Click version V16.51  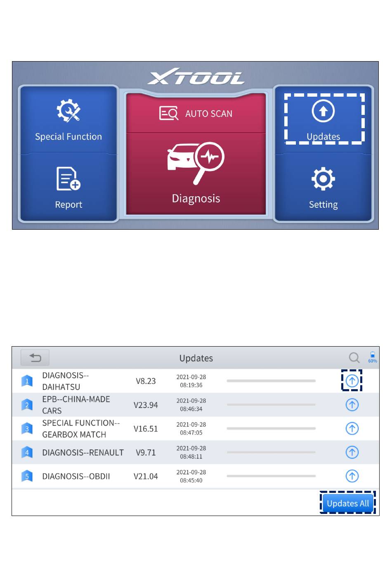pyautogui.click(x=146, y=429)
